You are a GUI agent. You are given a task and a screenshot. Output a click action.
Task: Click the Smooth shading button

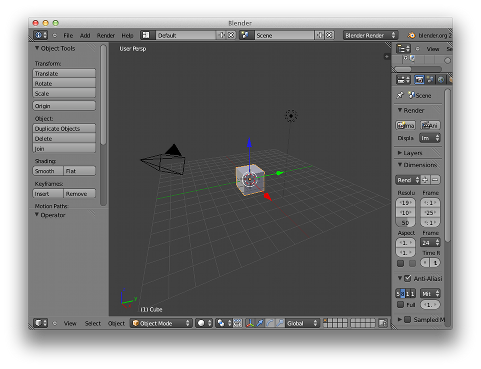pyautogui.click(x=48, y=171)
